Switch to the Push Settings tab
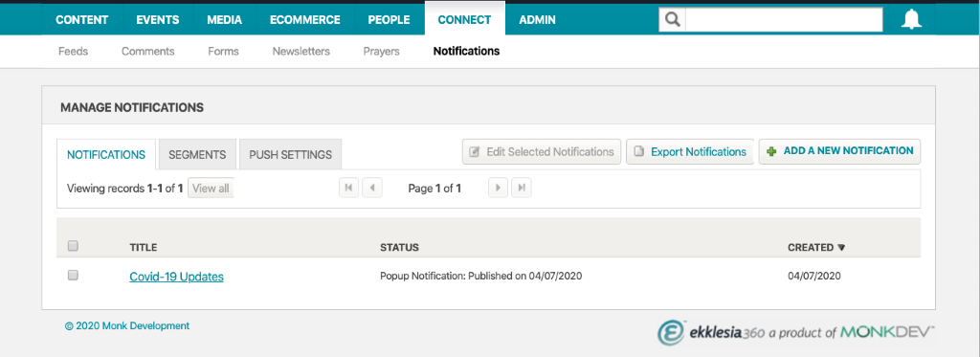The height and width of the screenshot is (357, 980). (x=291, y=154)
